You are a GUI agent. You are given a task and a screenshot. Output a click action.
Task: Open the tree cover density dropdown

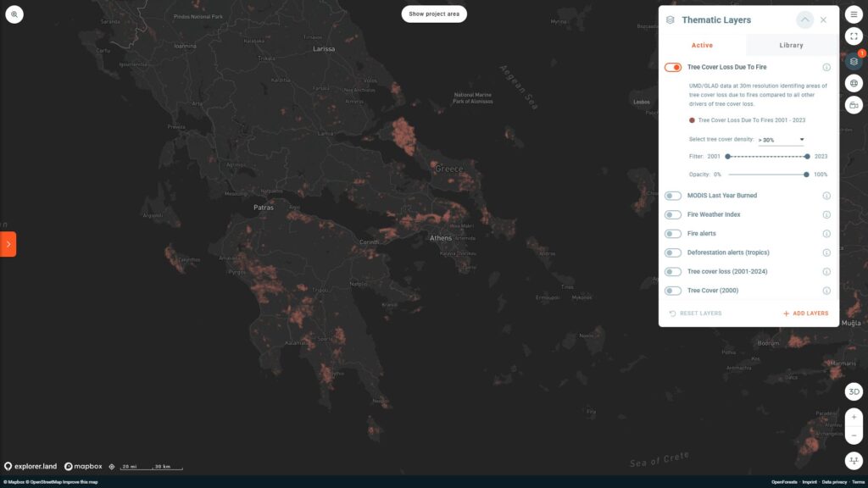[x=781, y=140]
